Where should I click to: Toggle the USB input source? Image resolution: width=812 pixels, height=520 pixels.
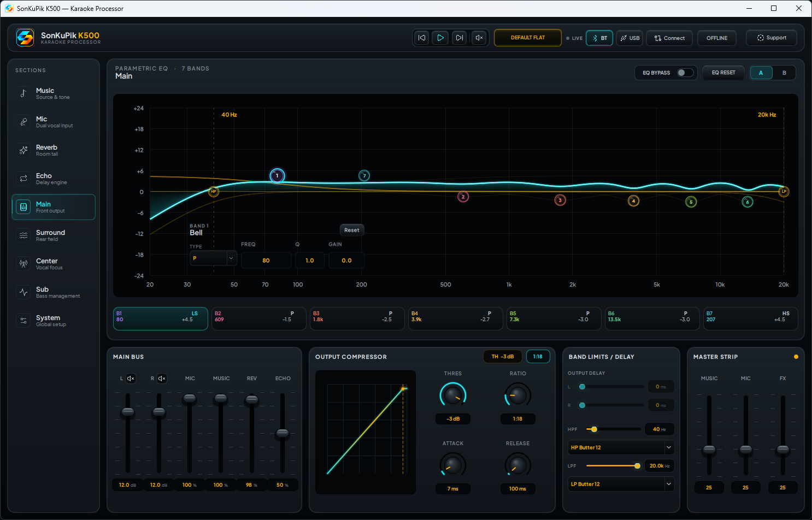(x=629, y=38)
